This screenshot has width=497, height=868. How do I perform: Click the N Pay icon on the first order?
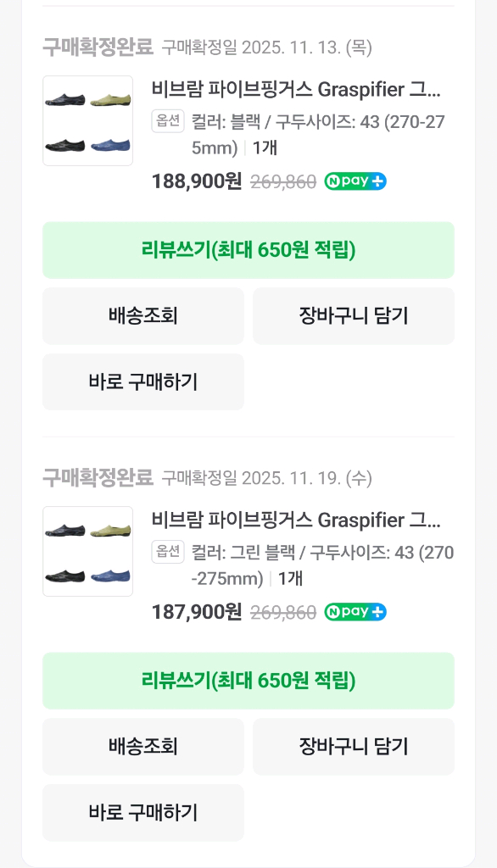click(355, 181)
